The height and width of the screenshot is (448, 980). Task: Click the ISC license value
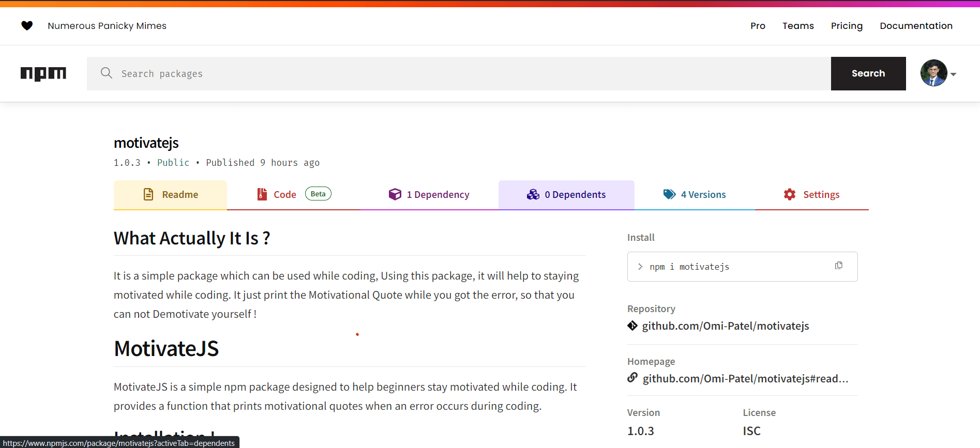(x=752, y=431)
